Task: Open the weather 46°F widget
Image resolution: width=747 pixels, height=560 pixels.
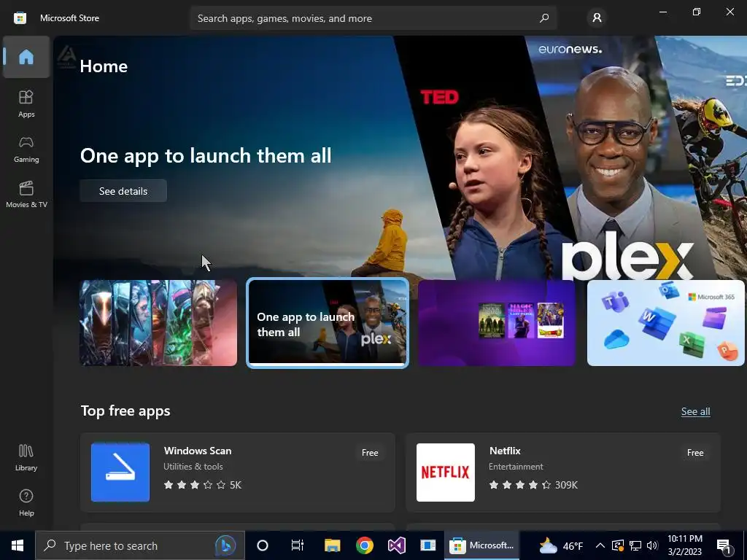Action: (x=561, y=545)
